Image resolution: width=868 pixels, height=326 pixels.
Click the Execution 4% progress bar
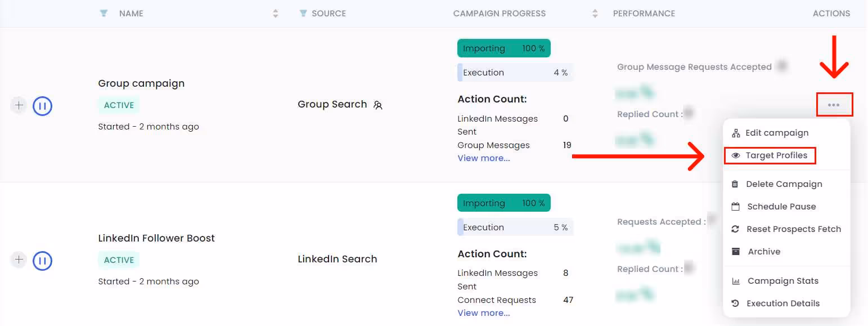(515, 72)
